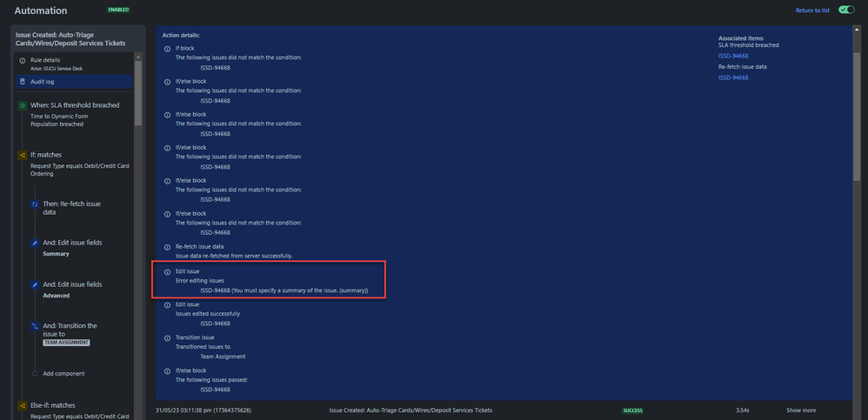Click info icon beside Re-fetch issue data log entry
868x420 pixels.
click(x=167, y=247)
